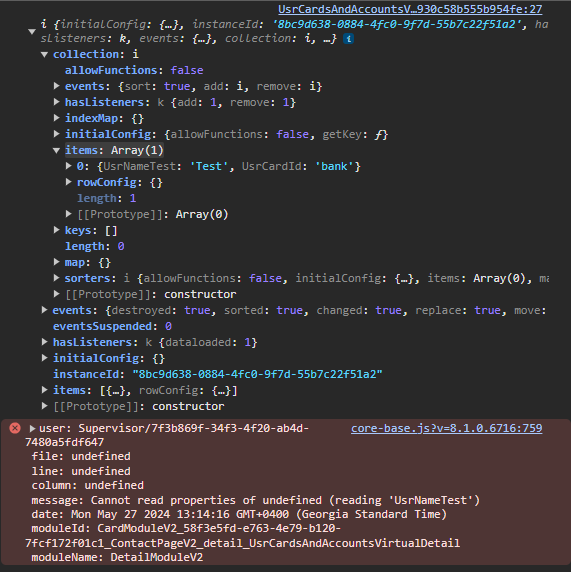This screenshot has width=571, height=572.
Task: Open the UsrCardsAndAccountsV source file link
Action: point(410,9)
